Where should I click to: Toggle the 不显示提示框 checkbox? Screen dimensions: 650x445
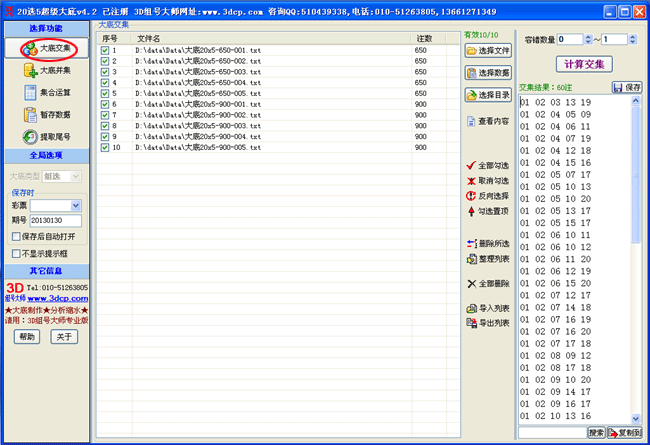(x=16, y=254)
